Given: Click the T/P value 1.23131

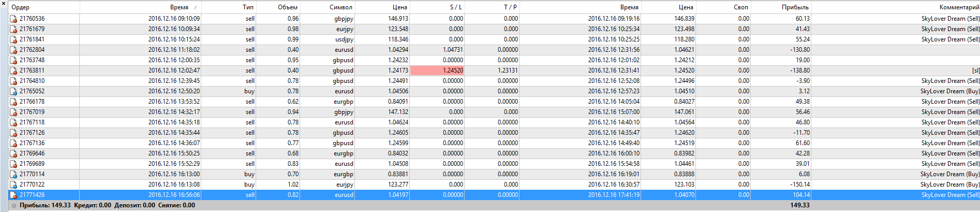Looking at the screenshot, I should point(508,70).
